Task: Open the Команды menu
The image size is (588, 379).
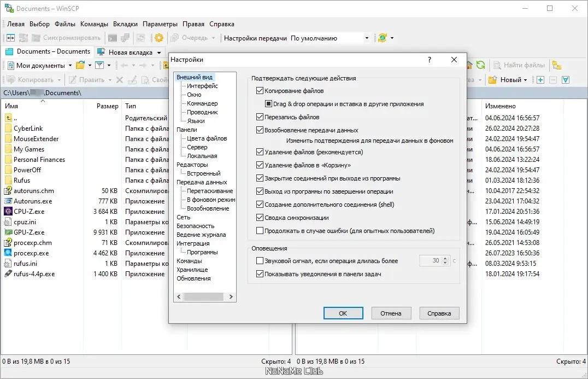Action: tap(94, 24)
